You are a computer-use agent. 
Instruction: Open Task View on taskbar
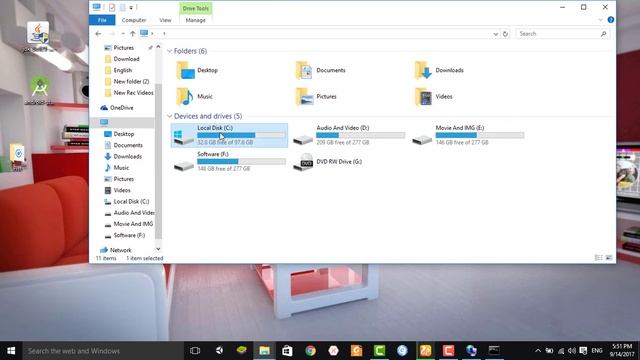[195, 351]
